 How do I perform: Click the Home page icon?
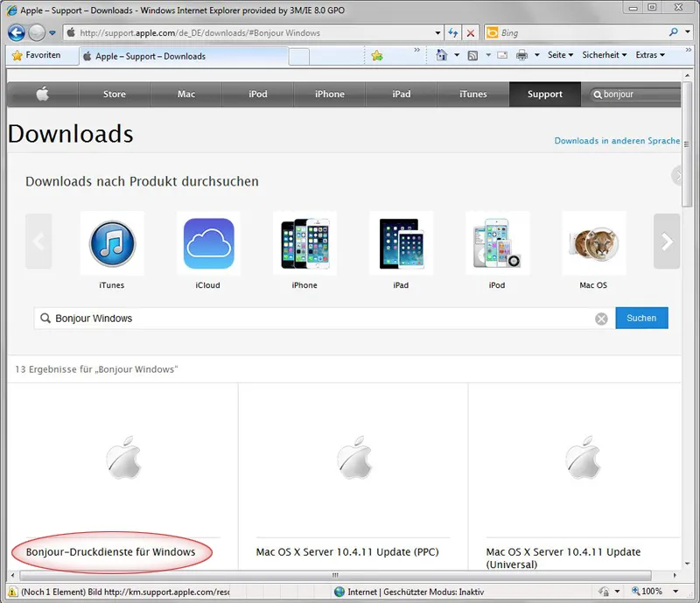[442, 55]
